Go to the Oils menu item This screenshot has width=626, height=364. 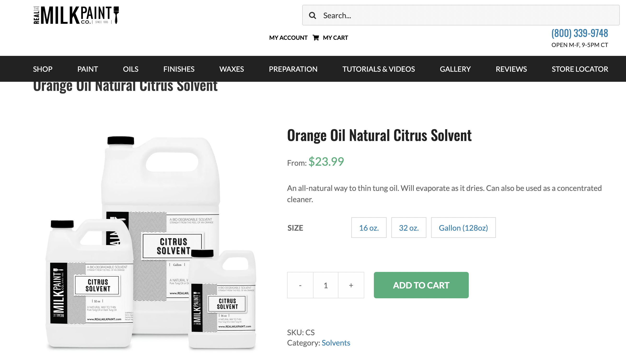click(131, 69)
